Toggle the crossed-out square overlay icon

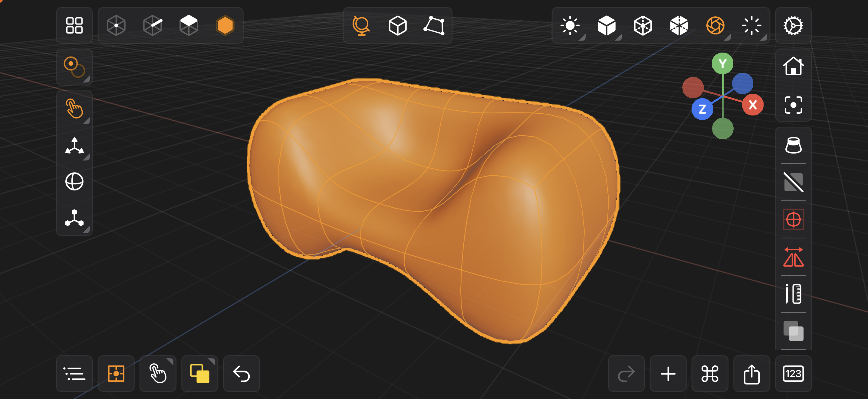coord(793,182)
